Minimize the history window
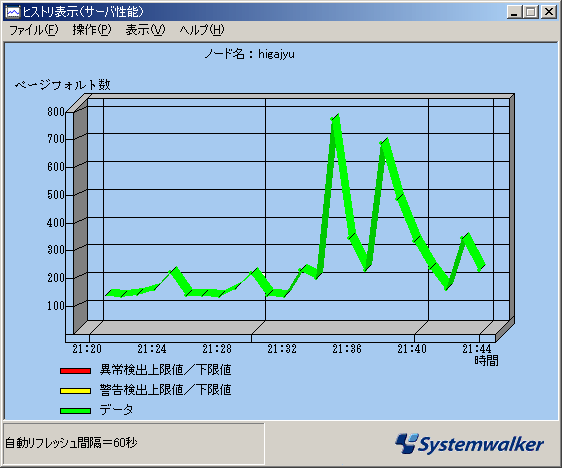Screen dimensions: 562x468 514,12
